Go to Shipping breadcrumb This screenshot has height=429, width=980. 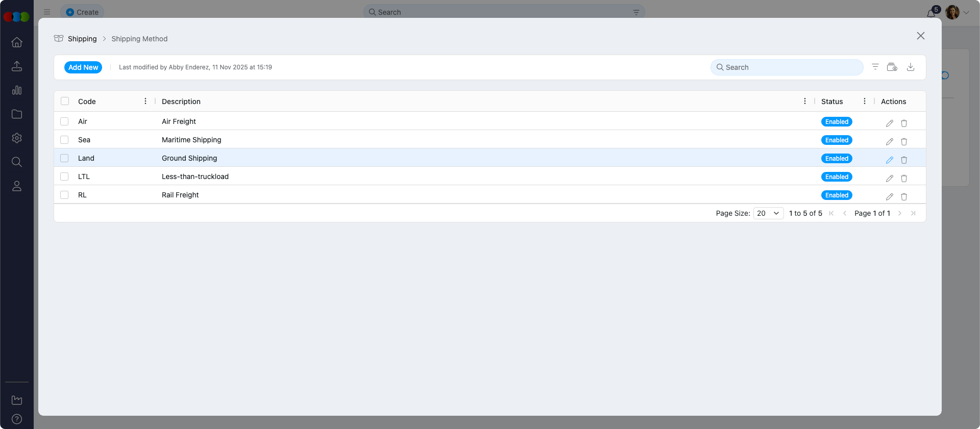(x=82, y=39)
